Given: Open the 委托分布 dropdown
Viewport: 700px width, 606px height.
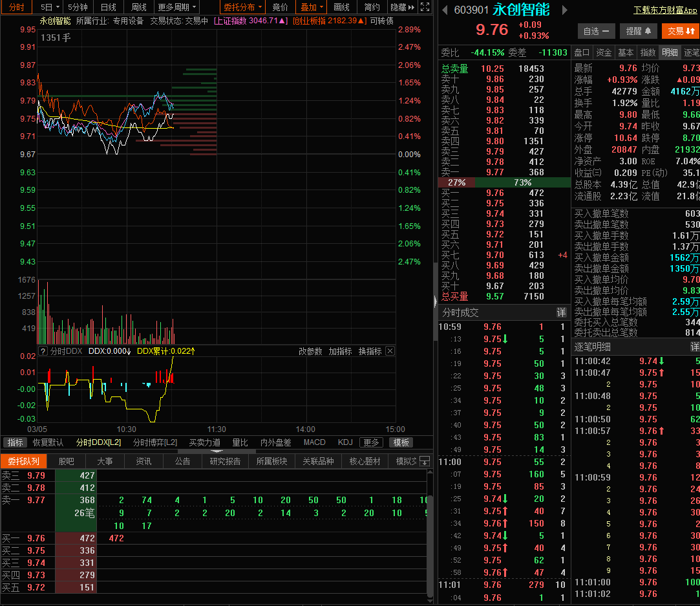Looking at the screenshot, I should tap(242, 7).
